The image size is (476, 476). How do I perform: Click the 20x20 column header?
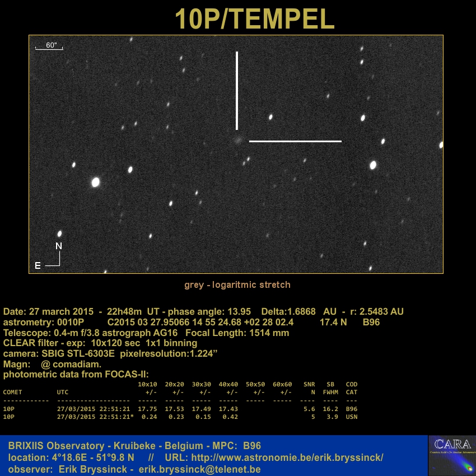click(x=174, y=384)
